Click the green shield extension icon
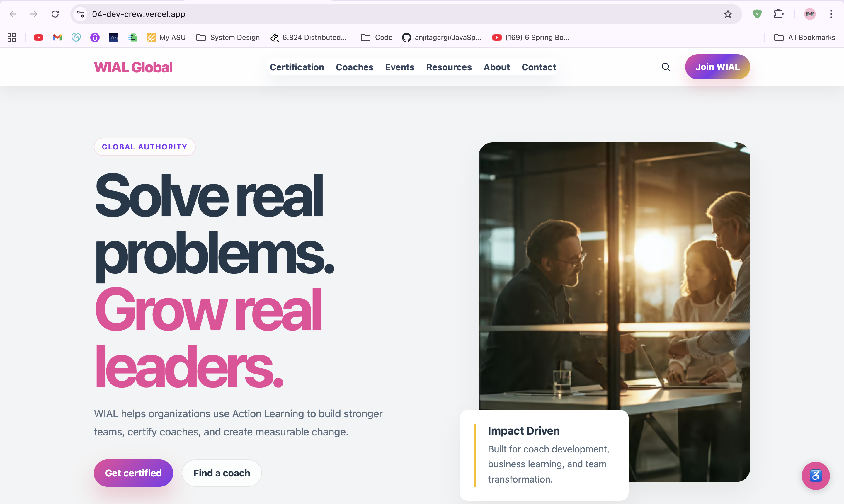844x504 pixels. 757,14
